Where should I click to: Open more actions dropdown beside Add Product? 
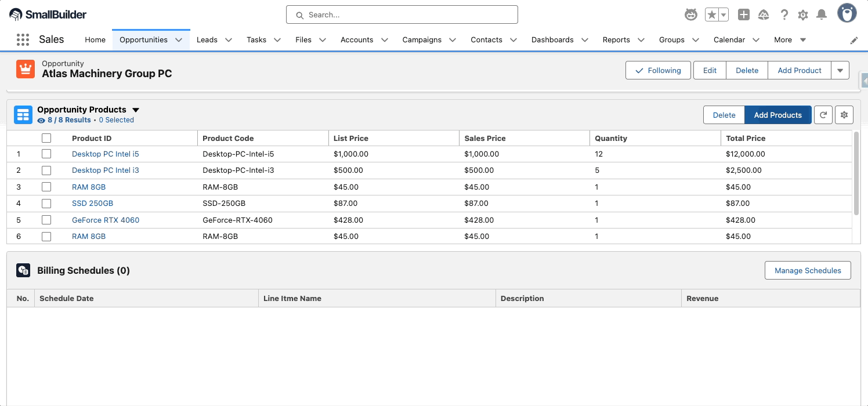coord(840,70)
